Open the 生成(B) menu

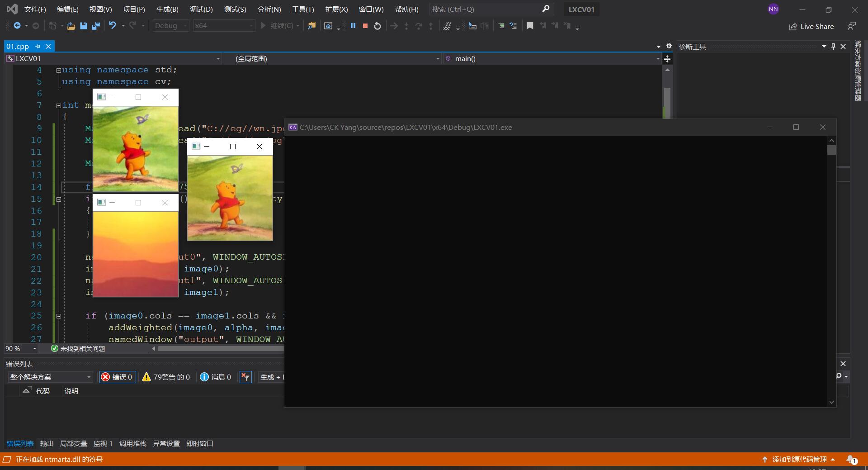[x=167, y=9]
